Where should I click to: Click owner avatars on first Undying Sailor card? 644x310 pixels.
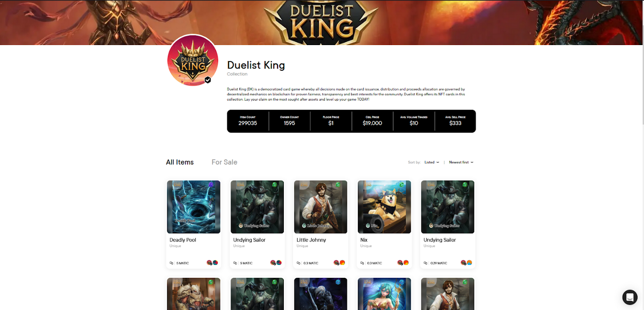coord(276,263)
